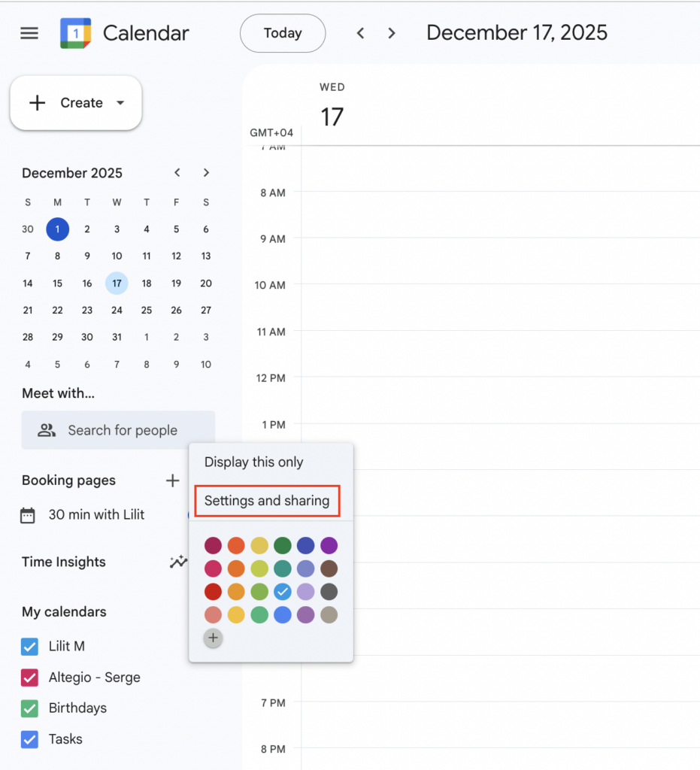Image resolution: width=700 pixels, height=770 pixels.
Task: Open the Time Insights sparkle icon
Action: (x=178, y=562)
